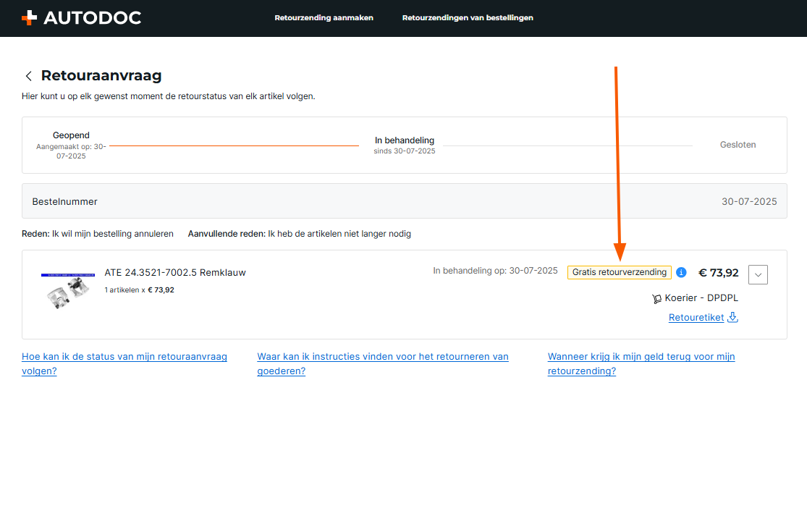Click the orange plus AUTODOC logo
Screen dimensions: 807x532
(x=81, y=18)
